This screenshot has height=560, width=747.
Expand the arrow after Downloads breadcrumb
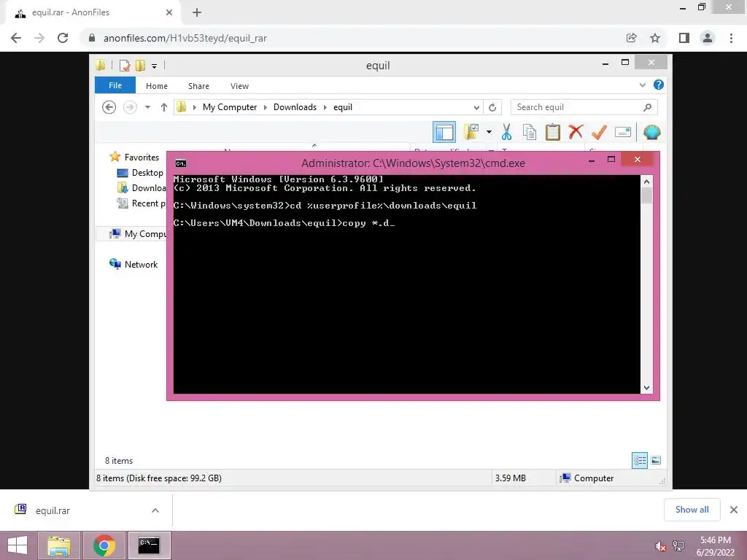coord(325,108)
